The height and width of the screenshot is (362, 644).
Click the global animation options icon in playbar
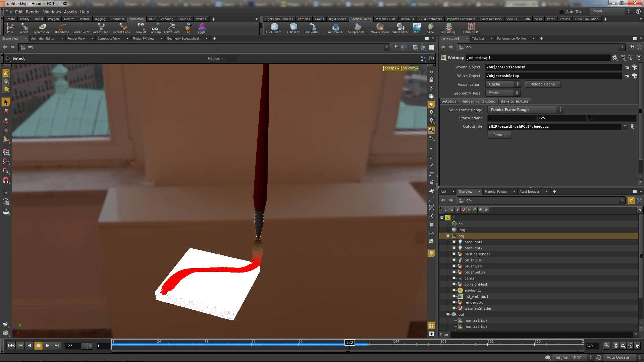(x=637, y=346)
